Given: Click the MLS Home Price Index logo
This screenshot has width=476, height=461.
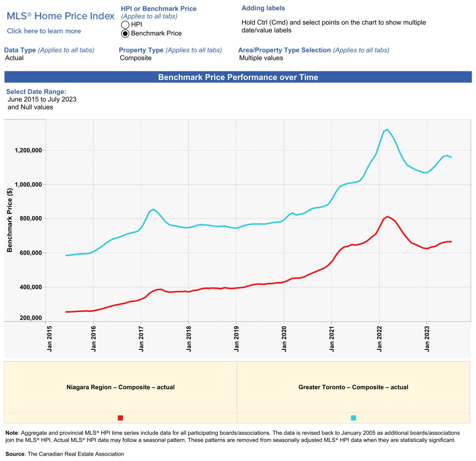Looking at the screenshot, I should point(61,16).
